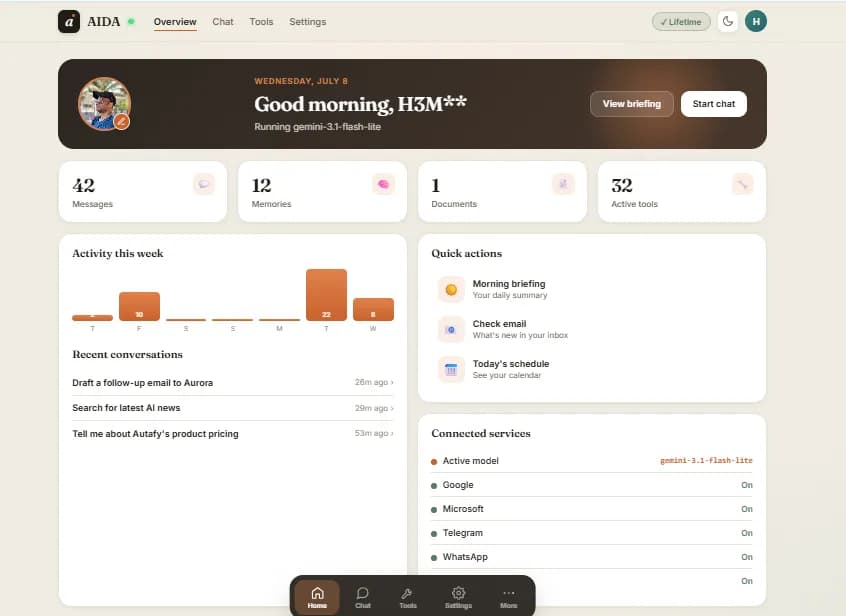This screenshot has width=846, height=616.
Task: Click the Tuesday bar showing 22
Action: click(326, 295)
